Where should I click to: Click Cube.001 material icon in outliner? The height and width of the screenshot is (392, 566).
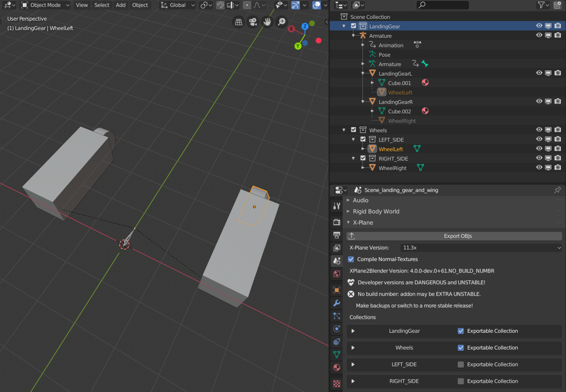point(425,83)
